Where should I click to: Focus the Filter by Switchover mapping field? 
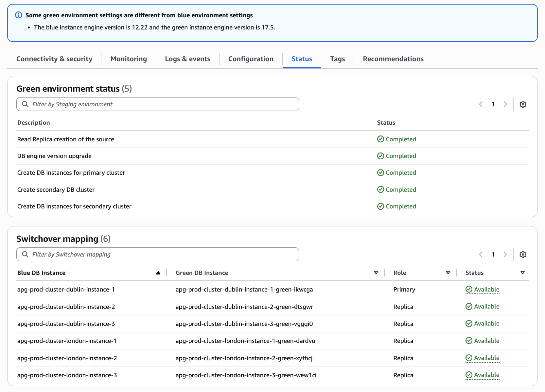click(x=164, y=254)
